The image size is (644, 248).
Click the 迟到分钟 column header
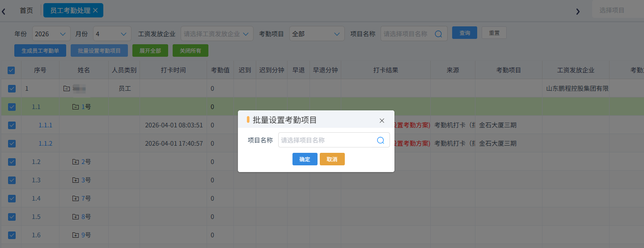[x=272, y=70]
